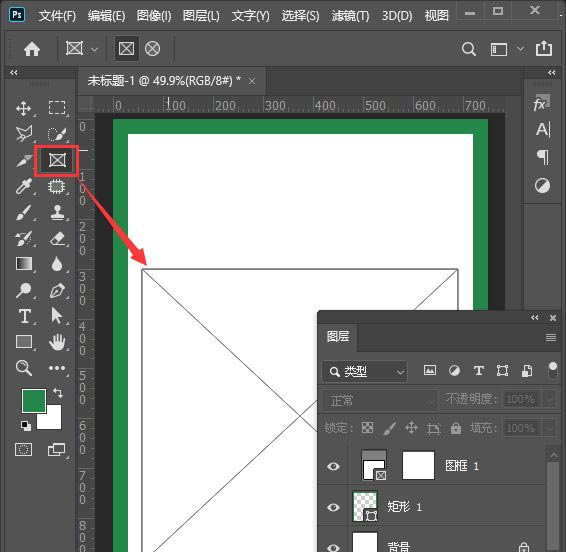Open the 填充 fill dropdown arrow
Screen dimensions: 566x552
[549, 428]
